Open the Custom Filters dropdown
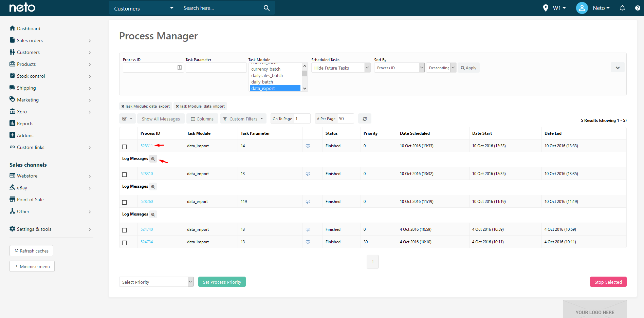Viewport: 644px width, 318px height. 243,119
